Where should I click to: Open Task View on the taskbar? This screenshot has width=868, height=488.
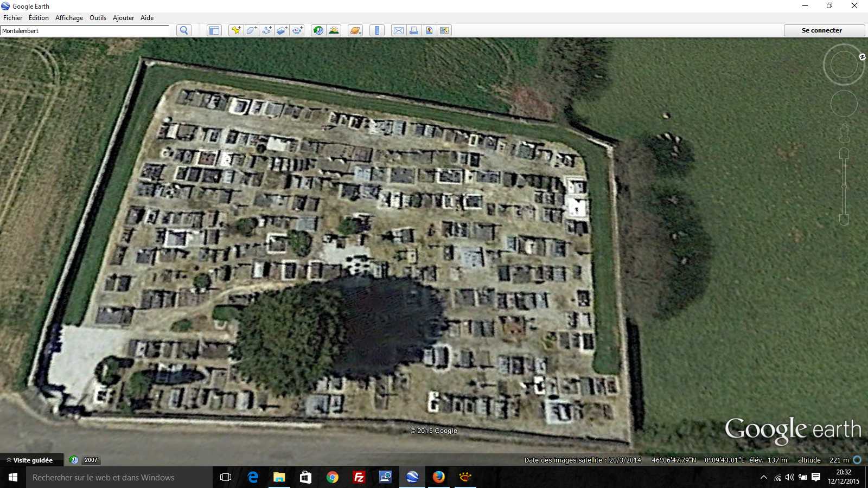[x=226, y=477]
